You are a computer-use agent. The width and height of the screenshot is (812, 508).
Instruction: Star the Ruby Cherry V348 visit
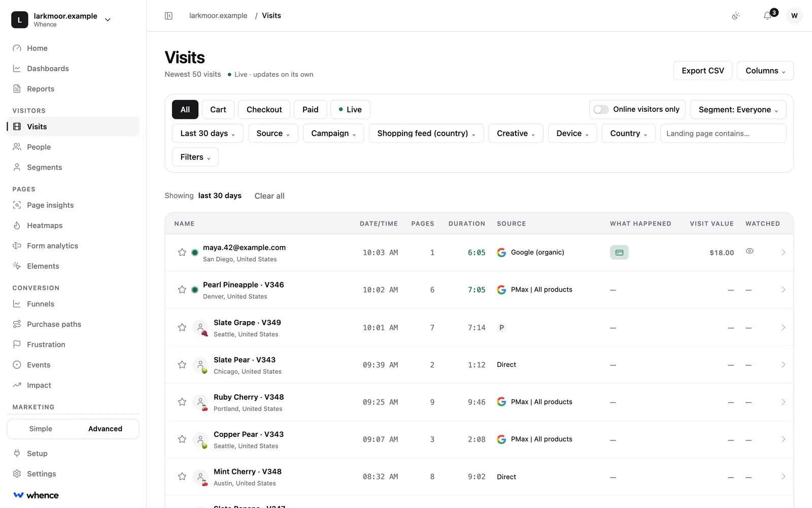(182, 402)
